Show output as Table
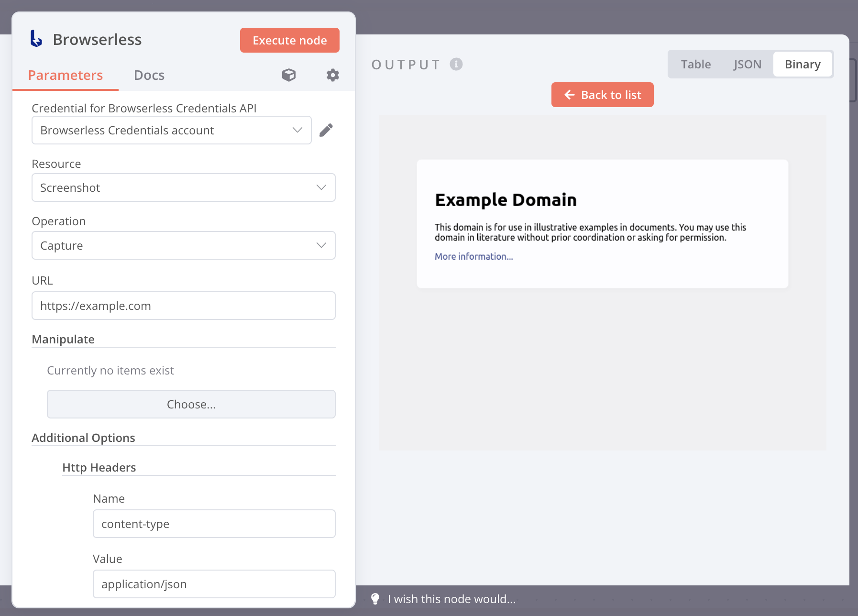 tap(696, 64)
